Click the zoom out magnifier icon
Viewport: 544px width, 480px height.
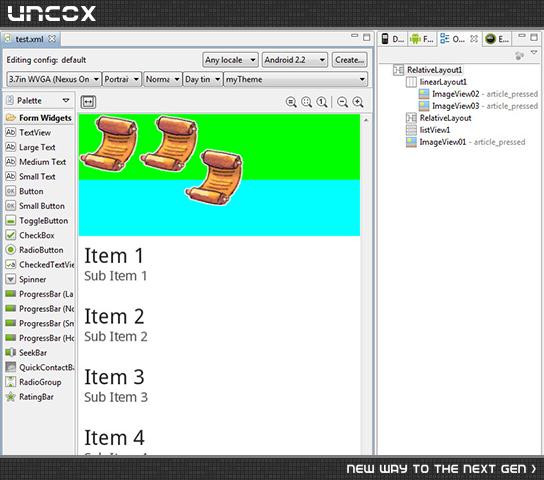pos(342,102)
